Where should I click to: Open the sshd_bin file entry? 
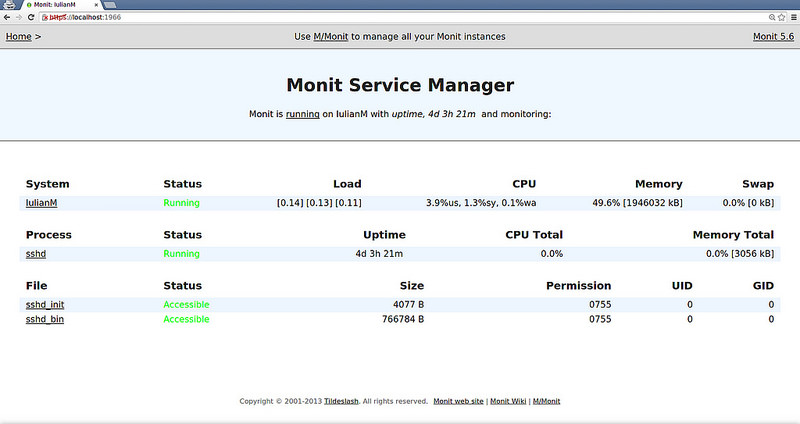(44, 319)
